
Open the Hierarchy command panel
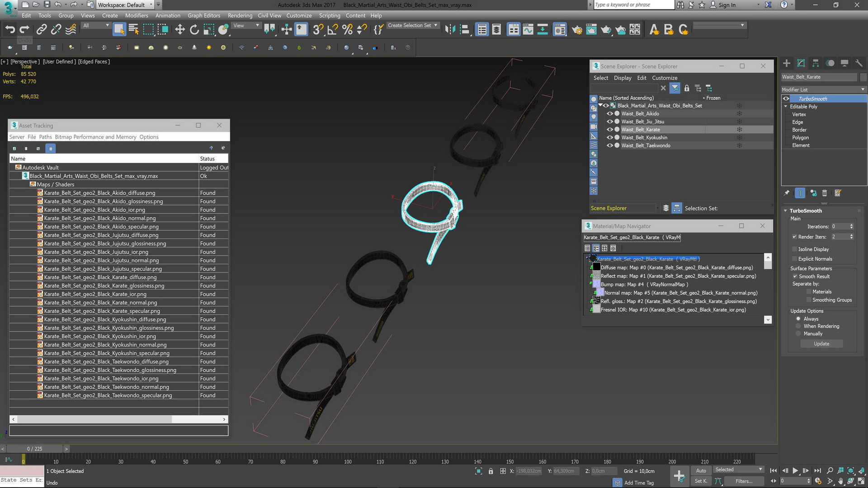pyautogui.click(x=816, y=63)
